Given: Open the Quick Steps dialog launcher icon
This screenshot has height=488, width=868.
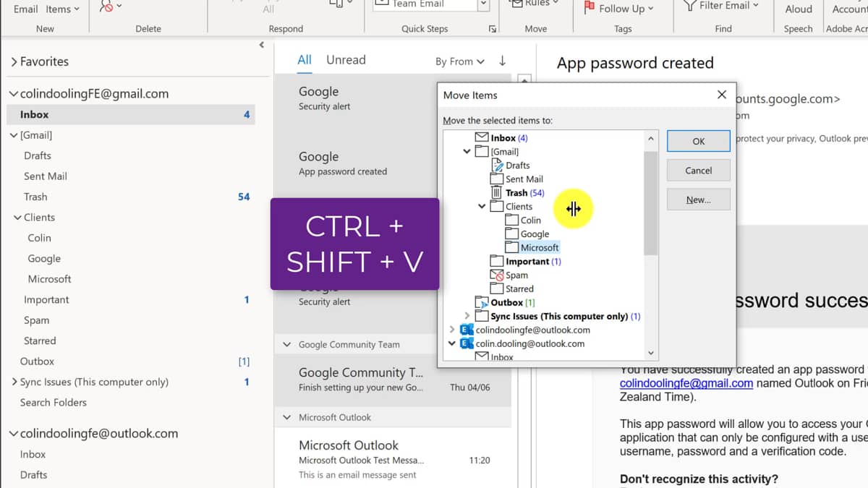Looking at the screenshot, I should [x=493, y=29].
